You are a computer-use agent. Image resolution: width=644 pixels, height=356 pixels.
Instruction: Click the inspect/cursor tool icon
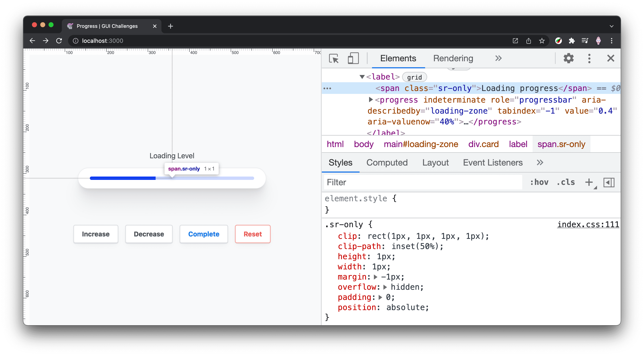click(x=334, y=58)
